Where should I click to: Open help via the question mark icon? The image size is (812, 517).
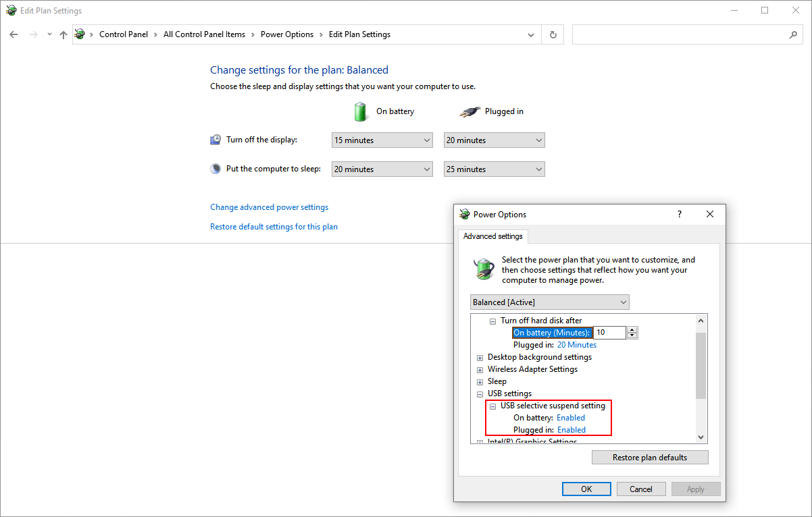[x=679, y=214]
